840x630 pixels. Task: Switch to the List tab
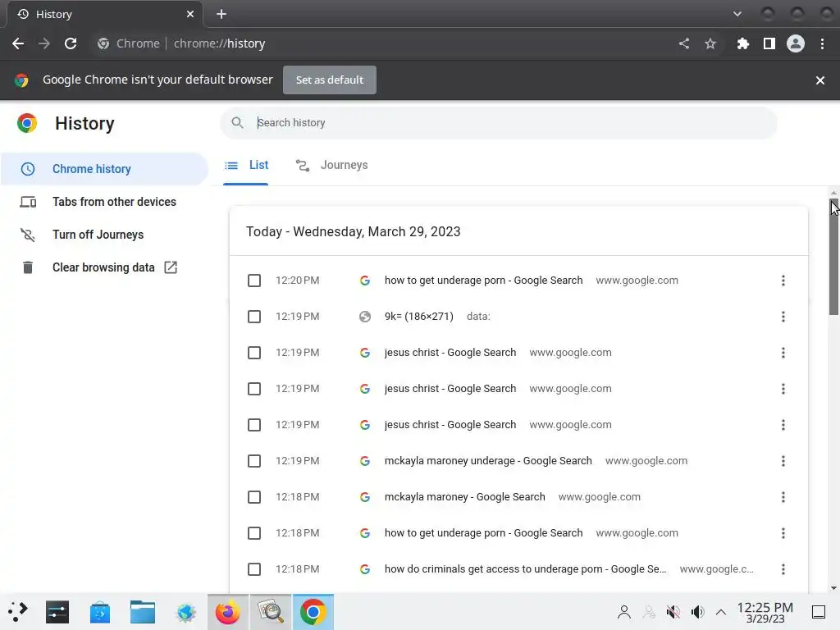pyautogui.click(x=246, y=166)
